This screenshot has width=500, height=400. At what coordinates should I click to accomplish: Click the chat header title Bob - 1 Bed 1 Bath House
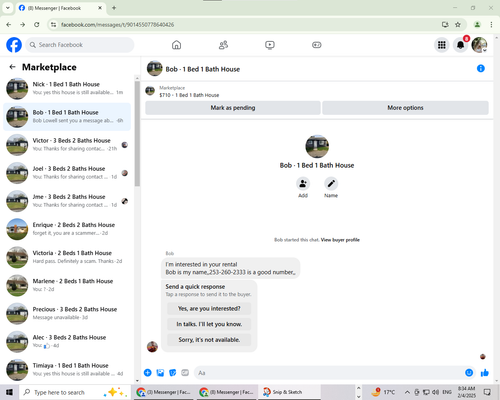click(203, 69)
